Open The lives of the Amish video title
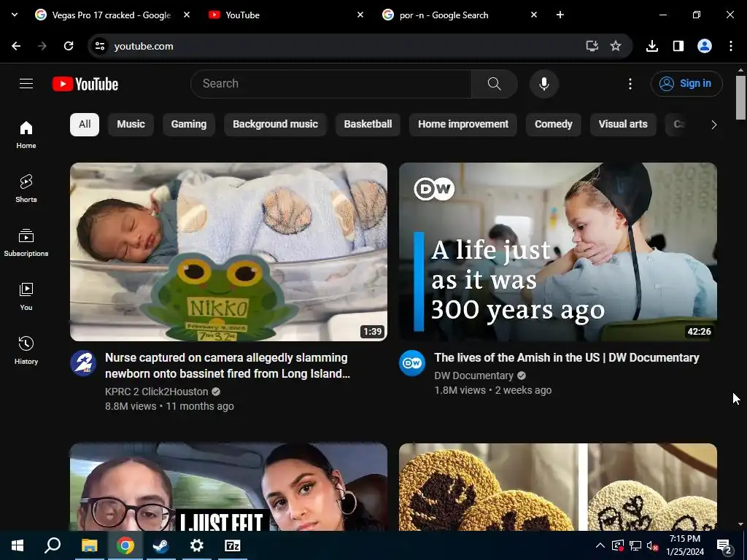Screen dimensions: 747x560 click(x=566, y=357)
